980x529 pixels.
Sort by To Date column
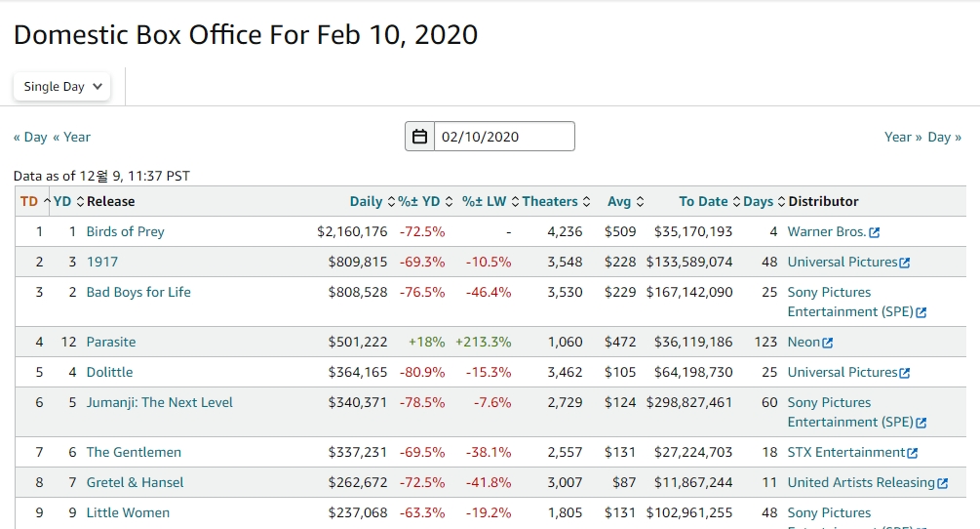(709, 201)
